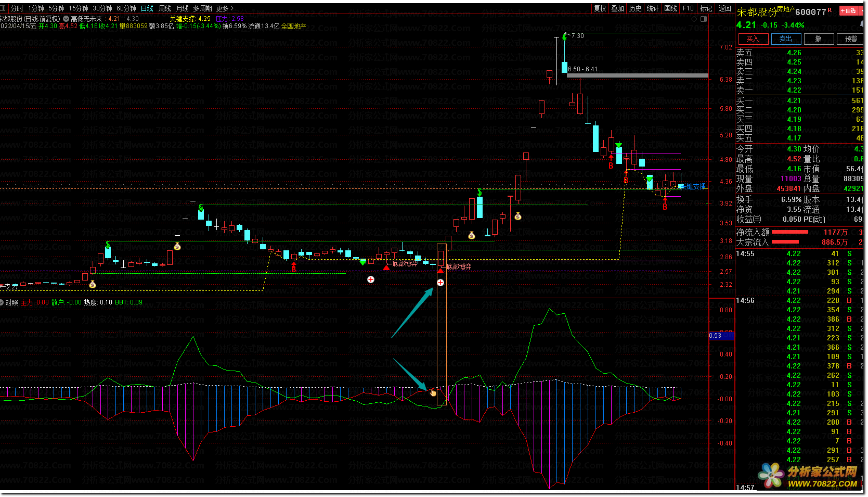868x497 pixels.
Task: Open the 房地产 industry label
Action: coord(786,9)
